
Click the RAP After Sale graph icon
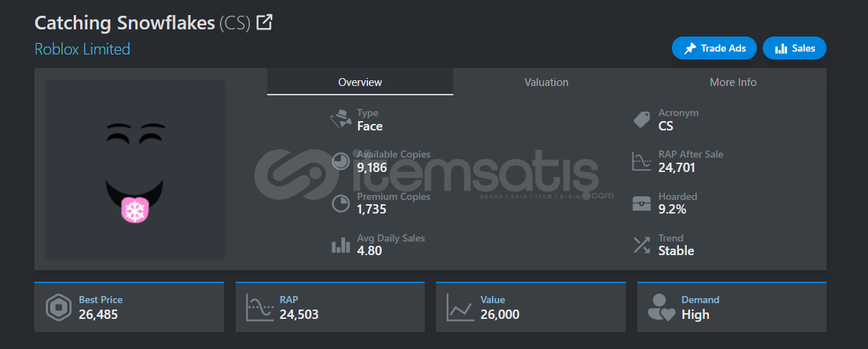tap(642, 161)
